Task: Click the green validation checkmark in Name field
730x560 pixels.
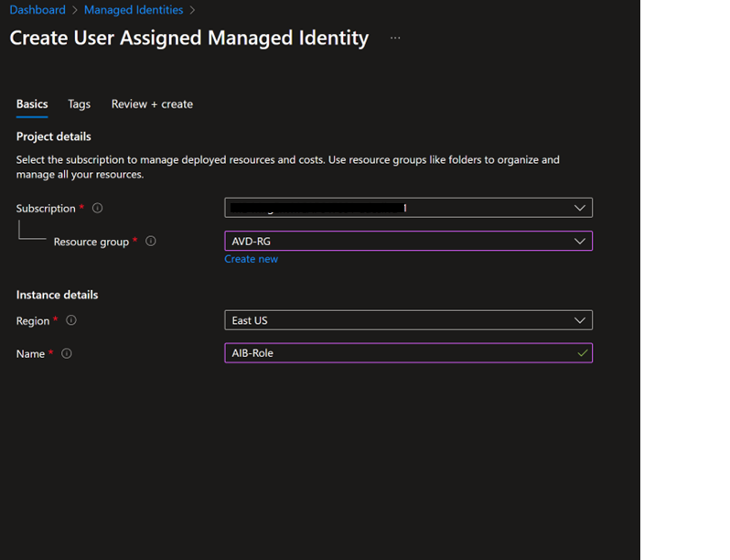Action: 582,353
